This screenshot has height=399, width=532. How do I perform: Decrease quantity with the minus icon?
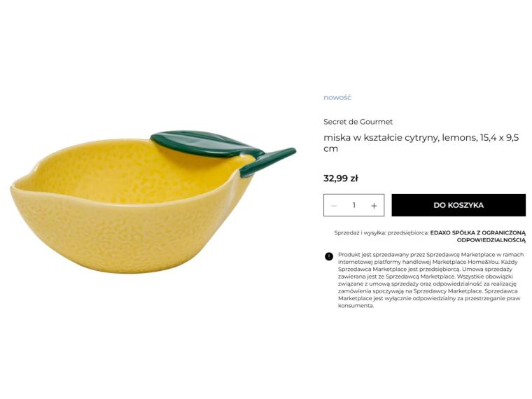[334, 206]
